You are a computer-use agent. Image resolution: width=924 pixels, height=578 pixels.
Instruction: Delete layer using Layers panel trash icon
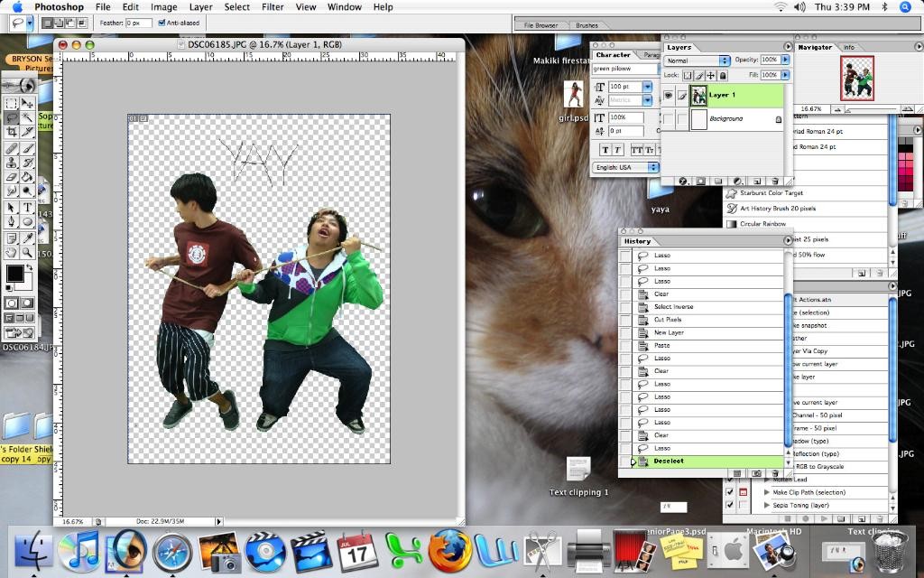click(x=774, y=181)
